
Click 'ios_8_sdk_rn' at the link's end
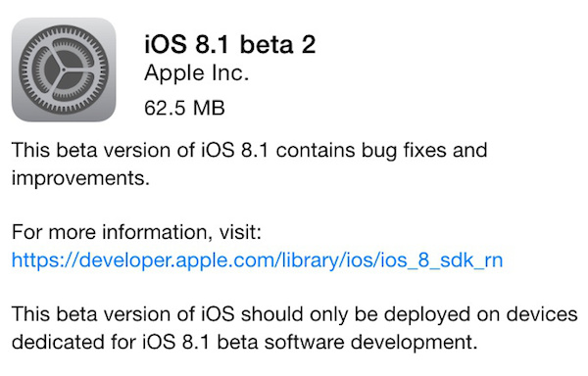click(441, 259)
